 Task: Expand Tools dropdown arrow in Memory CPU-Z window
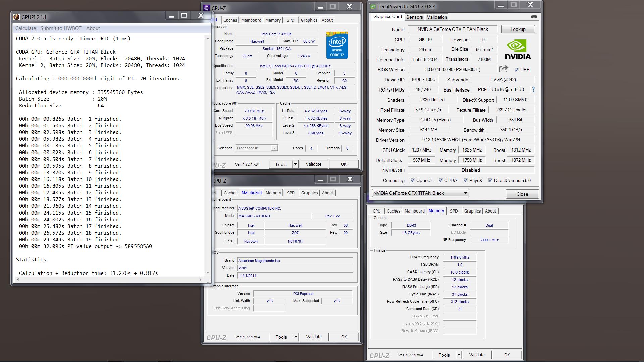click(x=459, y=355)
